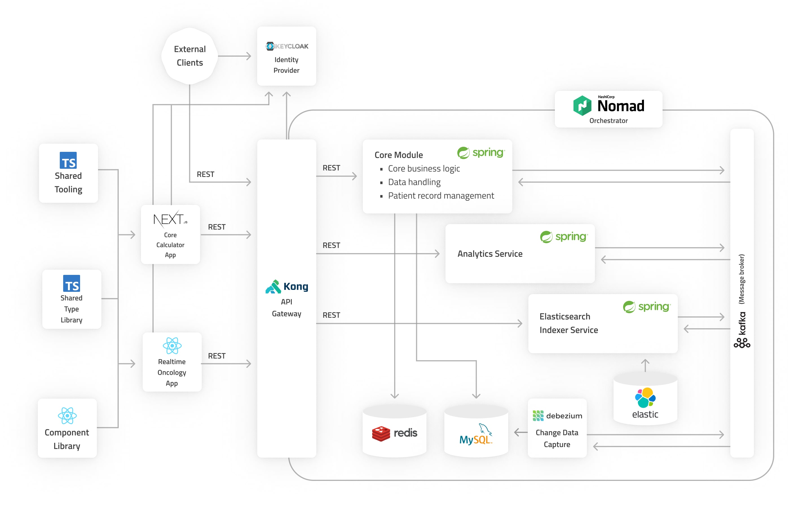Screen dimensions: 812x508
Task: Click REST label between gateway and Core Module
Action: [332, 168]
